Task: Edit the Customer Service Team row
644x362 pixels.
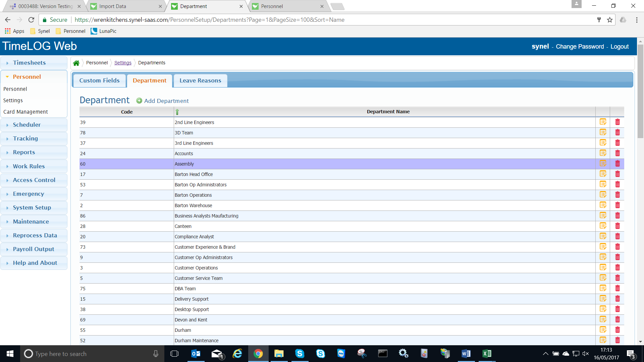Action: coord(603,278)
